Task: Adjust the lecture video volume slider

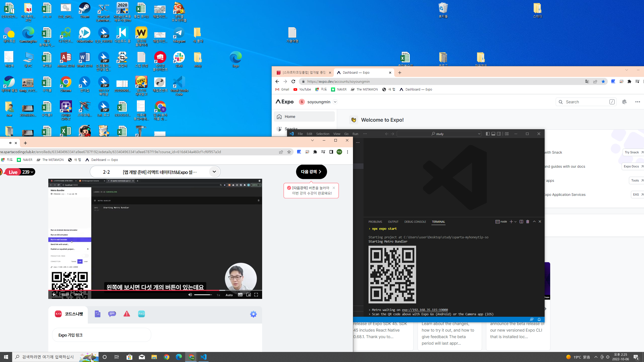Action: click(x=203, y=295)
